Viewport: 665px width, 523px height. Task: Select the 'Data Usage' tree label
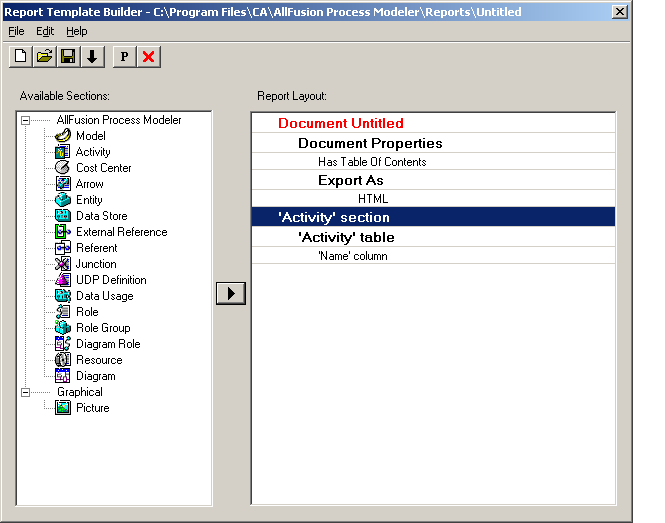105,296
